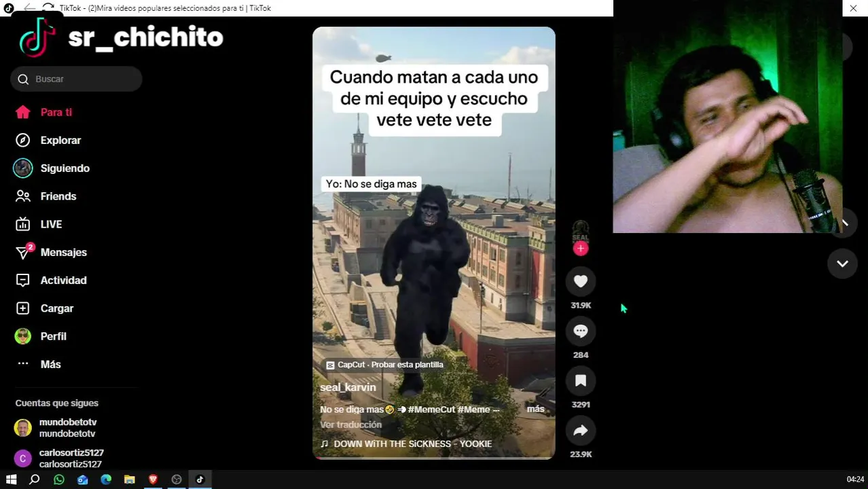
Task: Go back with the window's left arrow
Action: pyautogui.click(x=29, y=7)
